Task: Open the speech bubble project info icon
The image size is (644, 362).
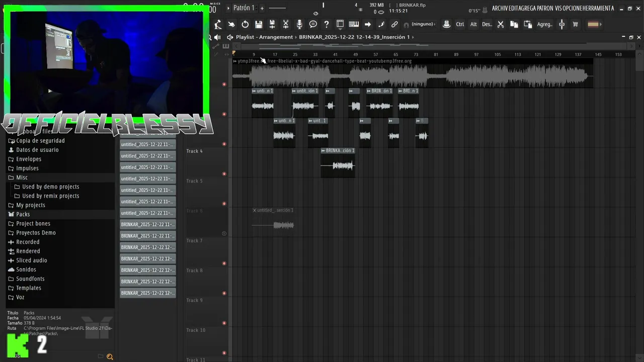Action: (x=313, y=24)
